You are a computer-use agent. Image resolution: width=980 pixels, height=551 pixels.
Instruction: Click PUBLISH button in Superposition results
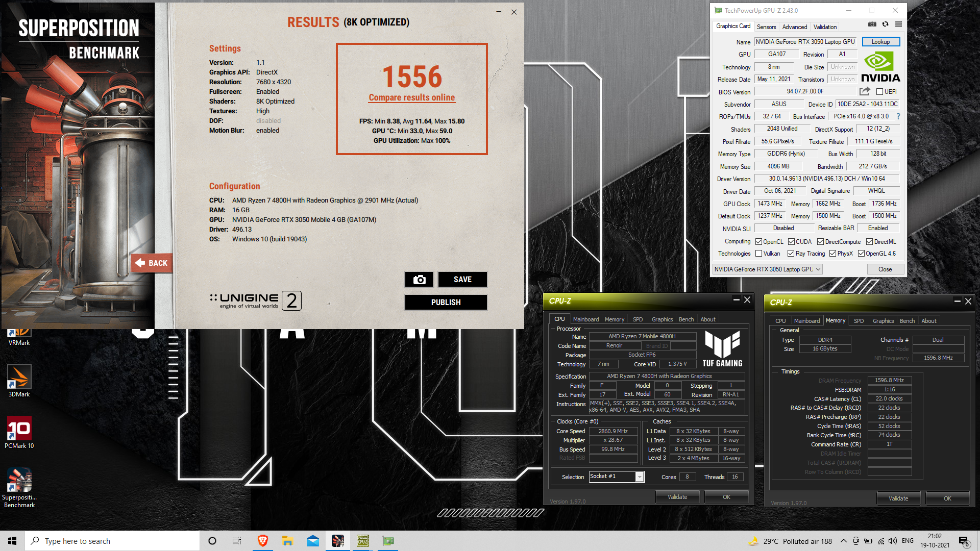tap(446, 302)
